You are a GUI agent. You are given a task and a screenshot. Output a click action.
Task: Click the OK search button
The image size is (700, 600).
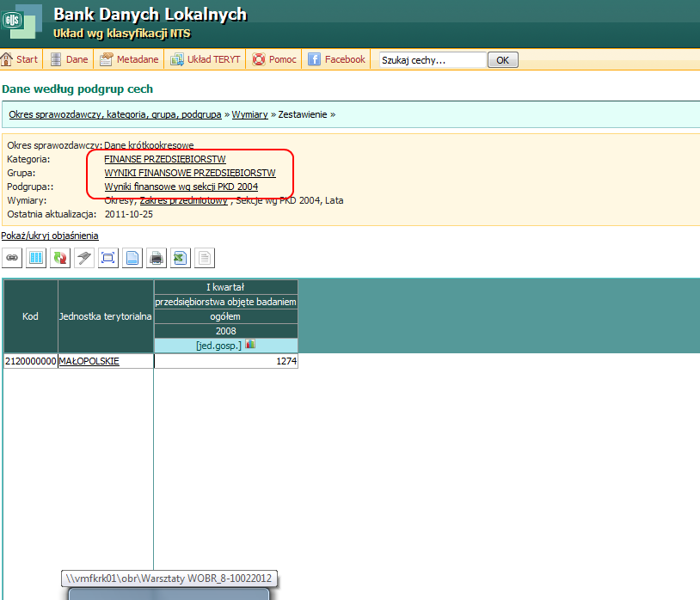point(503,60)
